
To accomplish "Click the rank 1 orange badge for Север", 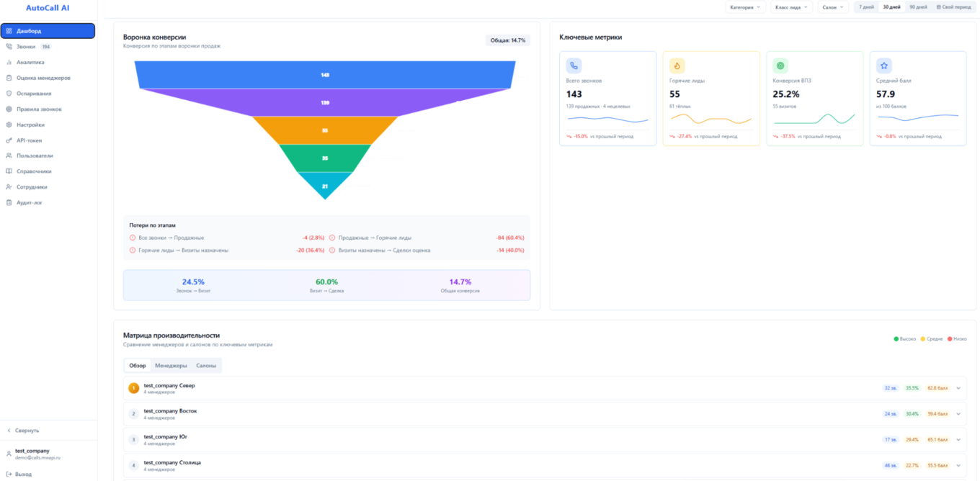I will [133, 388].
